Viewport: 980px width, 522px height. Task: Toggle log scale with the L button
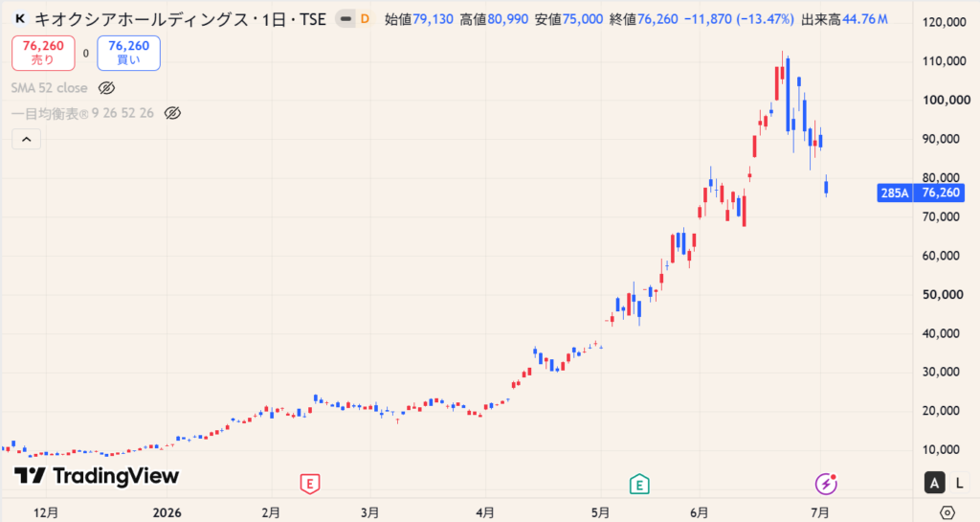point(959,483)
